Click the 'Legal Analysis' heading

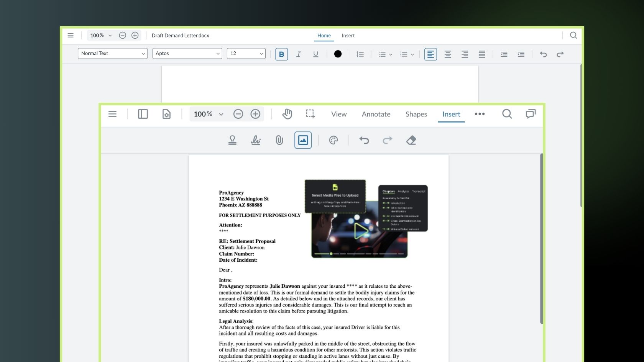coord(235,321)
